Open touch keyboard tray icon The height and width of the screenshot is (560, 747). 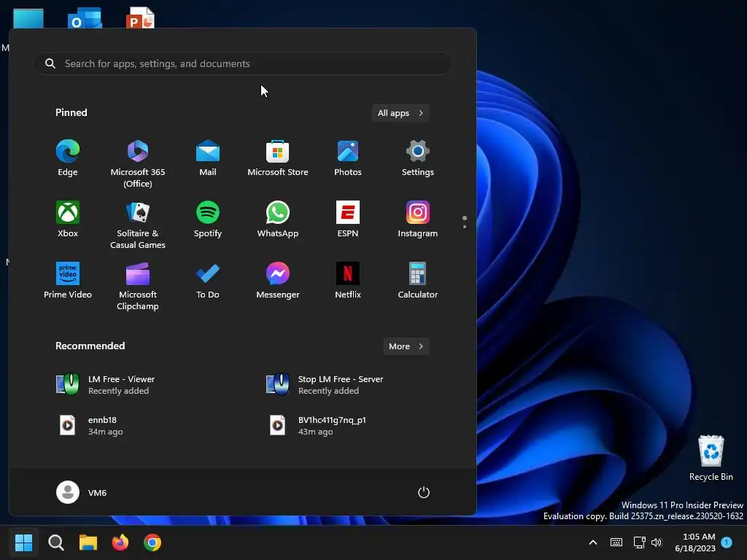[616, 542]
